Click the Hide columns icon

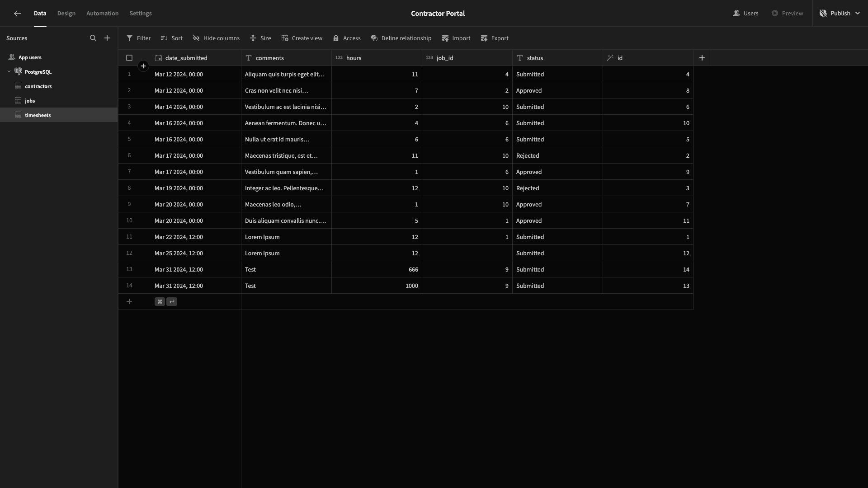click(x=196, y=38)
